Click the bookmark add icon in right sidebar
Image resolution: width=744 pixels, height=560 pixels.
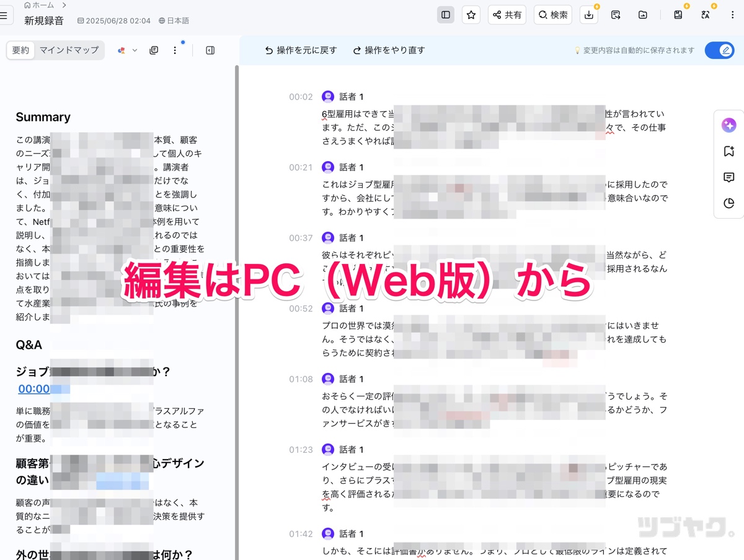tap(728, 151)
